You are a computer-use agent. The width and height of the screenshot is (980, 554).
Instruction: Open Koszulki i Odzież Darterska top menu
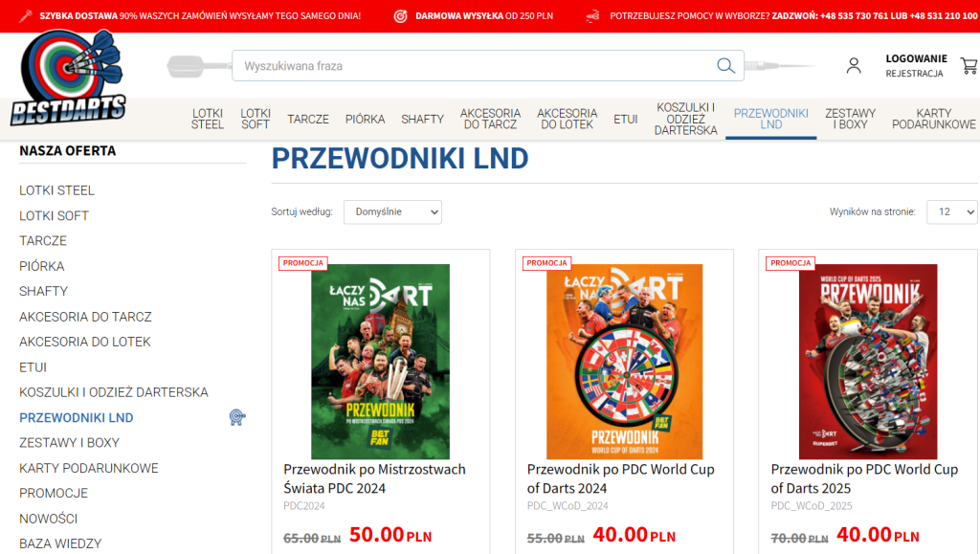(685, 119)
